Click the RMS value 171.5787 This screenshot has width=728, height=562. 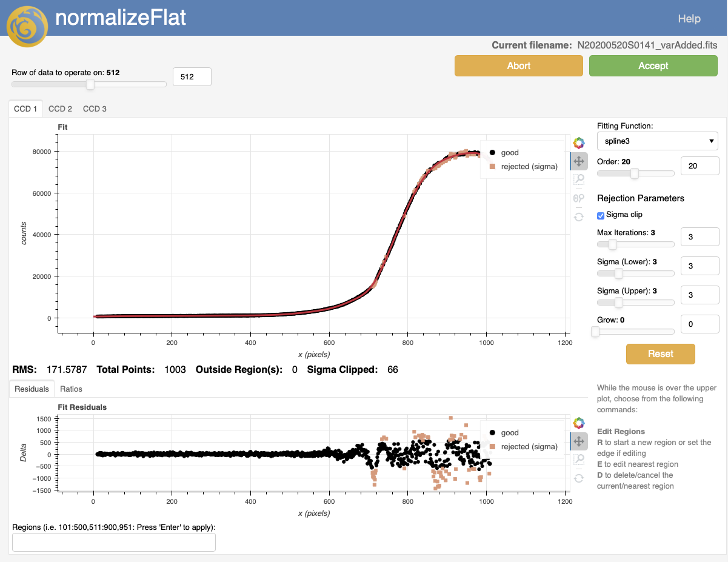click(66, 369)
